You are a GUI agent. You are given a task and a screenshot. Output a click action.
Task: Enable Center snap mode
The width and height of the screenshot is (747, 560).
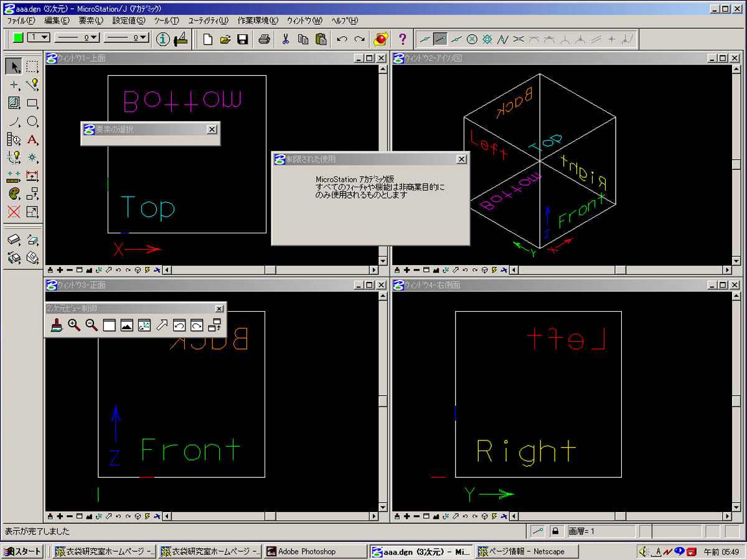pos(472,39)
